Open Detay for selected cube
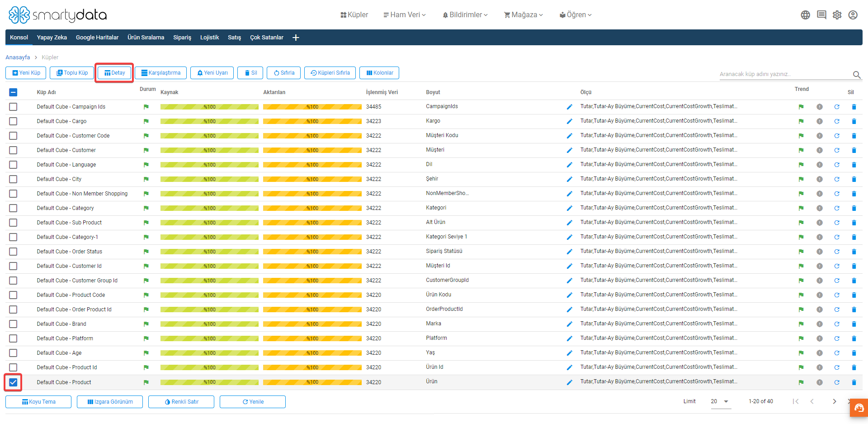This screenshot has height=424, width=868. click(x=114, y=73)
